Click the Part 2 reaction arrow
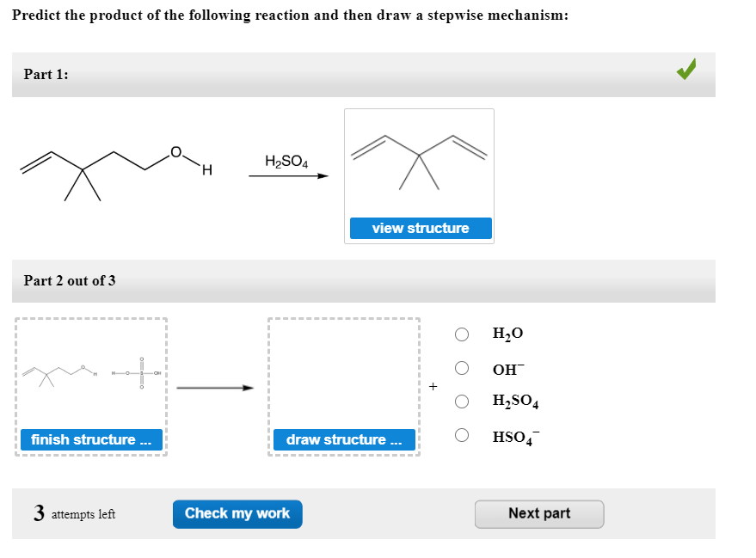 [x=216, y=387]
